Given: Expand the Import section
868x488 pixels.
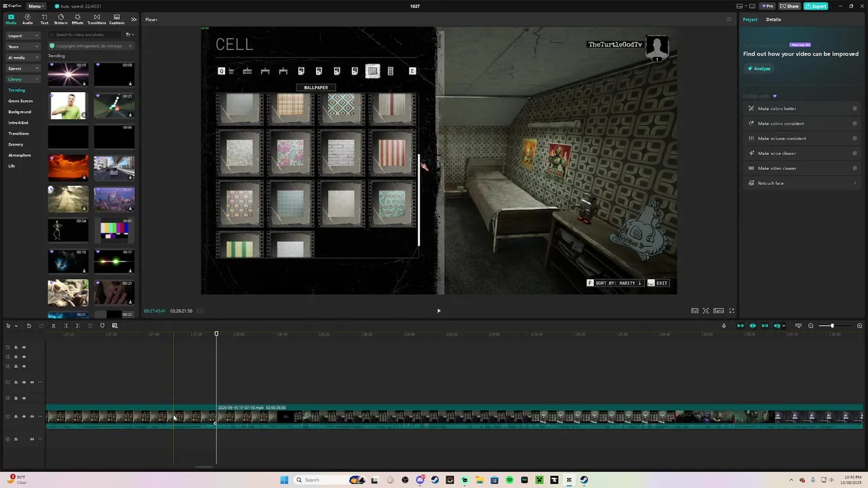Looking at the screenshot, I should (23, 35).
